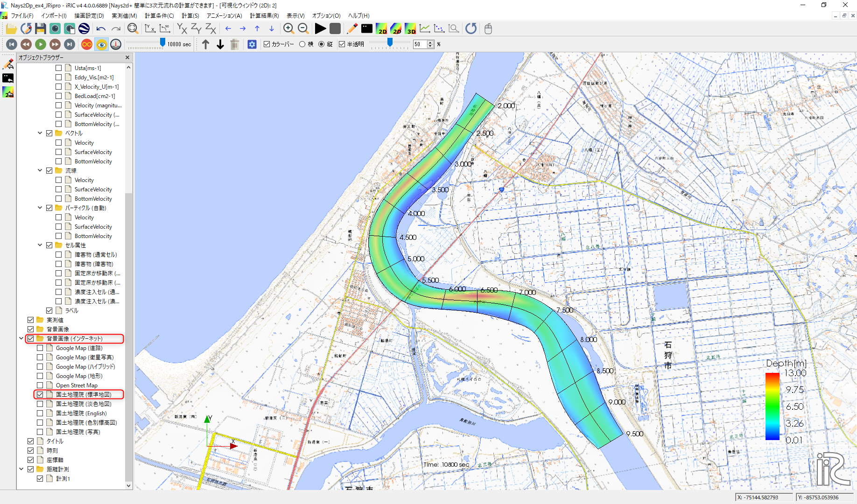The height and width of the screenshot is (504, 857).
Task: Click the redo arrow icon
Action: point(116,29)
